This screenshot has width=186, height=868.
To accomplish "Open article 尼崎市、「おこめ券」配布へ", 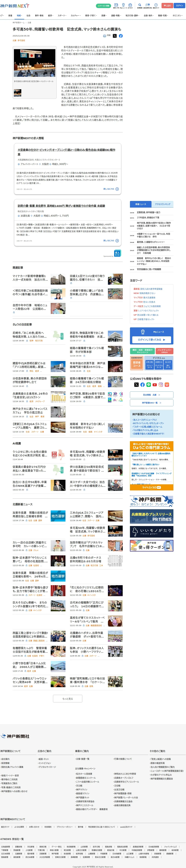I will point(30,334).
